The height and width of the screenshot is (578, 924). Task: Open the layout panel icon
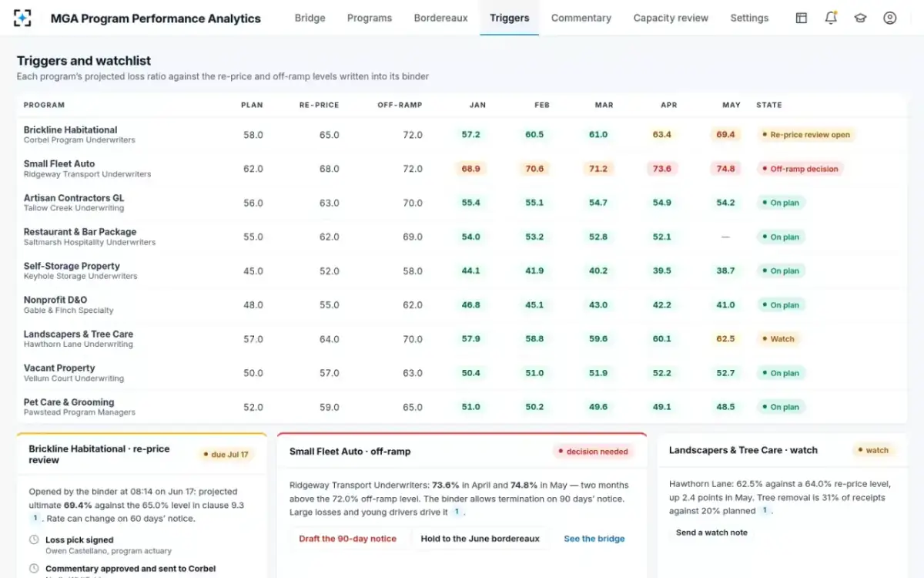[x=802, y=18]
